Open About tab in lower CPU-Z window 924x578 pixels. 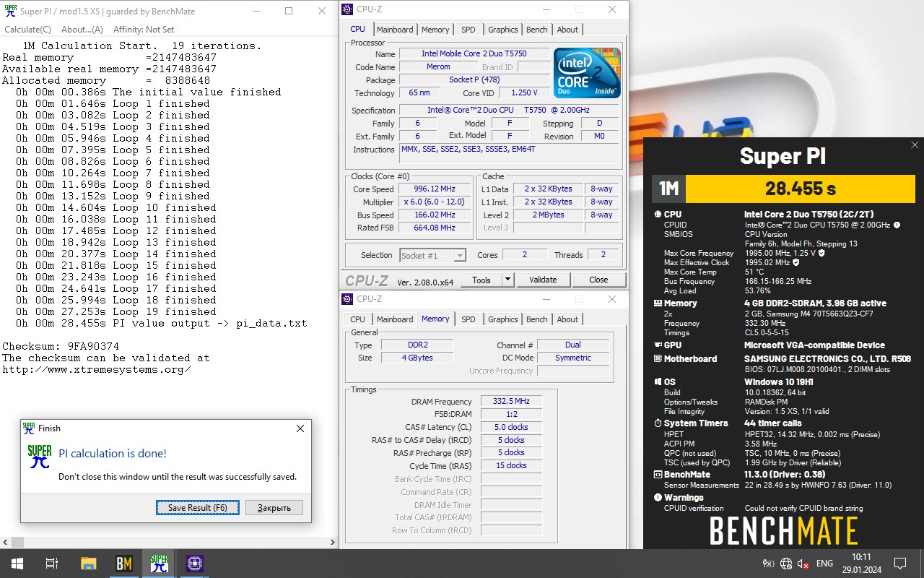567,319
